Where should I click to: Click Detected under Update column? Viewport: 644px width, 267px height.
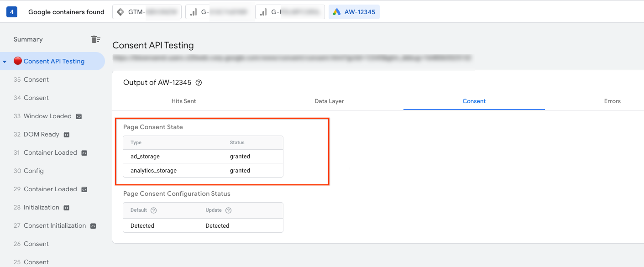217,225
